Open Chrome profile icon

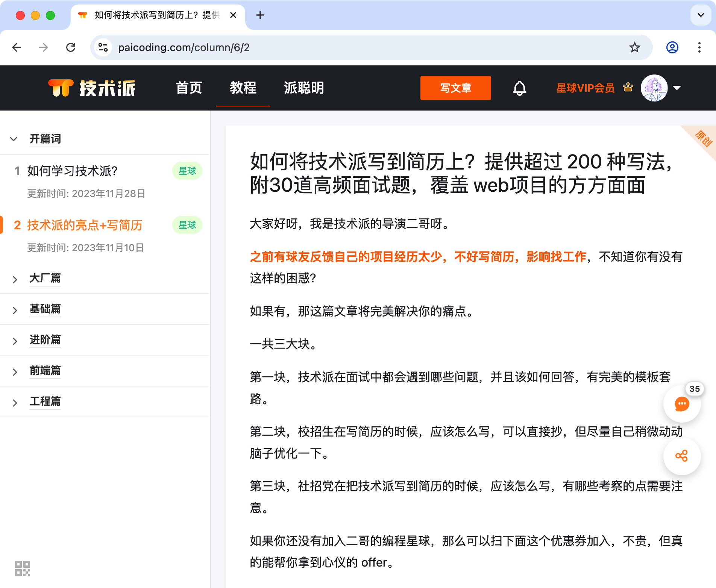672,47
